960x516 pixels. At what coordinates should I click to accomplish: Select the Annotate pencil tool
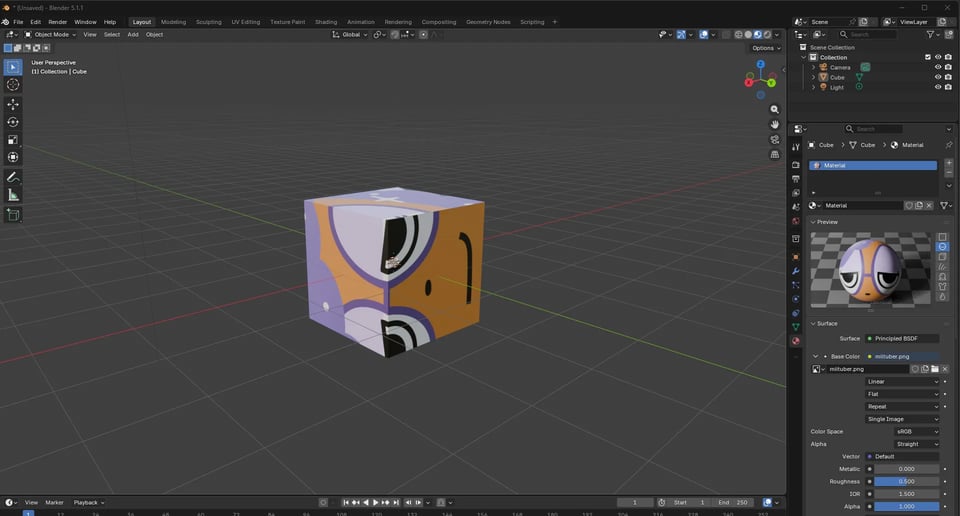tap(13, 178)
